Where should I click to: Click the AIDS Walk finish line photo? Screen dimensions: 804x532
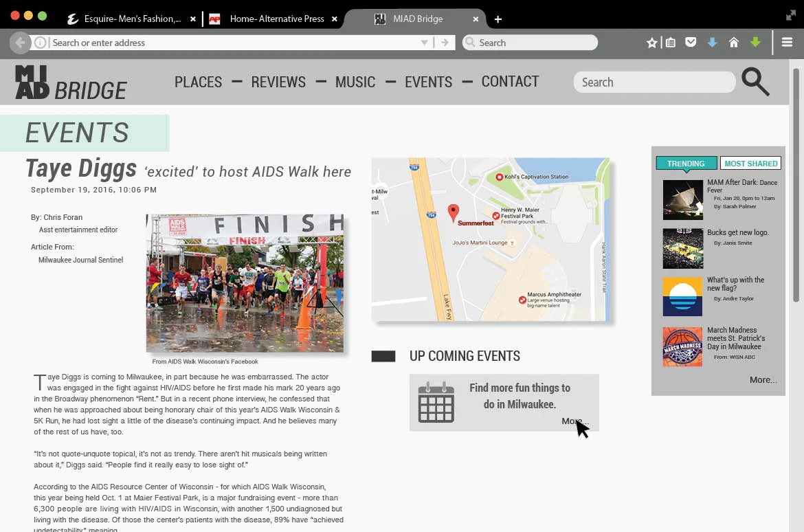click(x=245, y=283)
